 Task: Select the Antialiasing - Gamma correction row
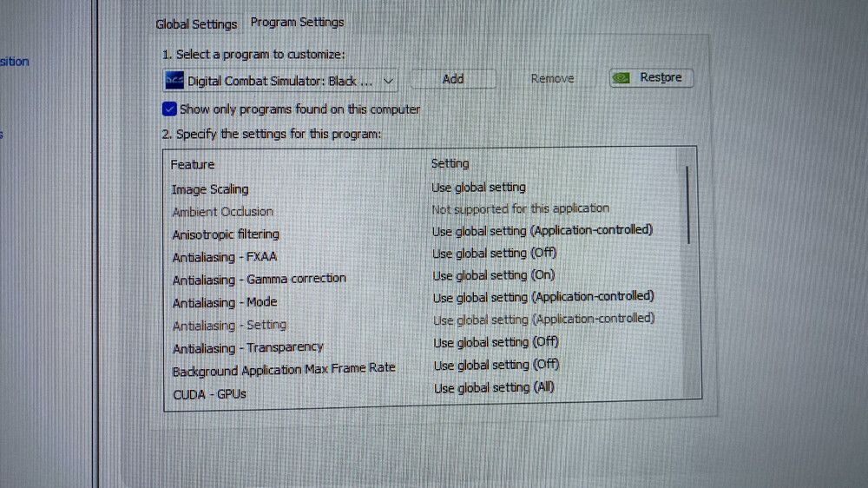click(259, 280)
